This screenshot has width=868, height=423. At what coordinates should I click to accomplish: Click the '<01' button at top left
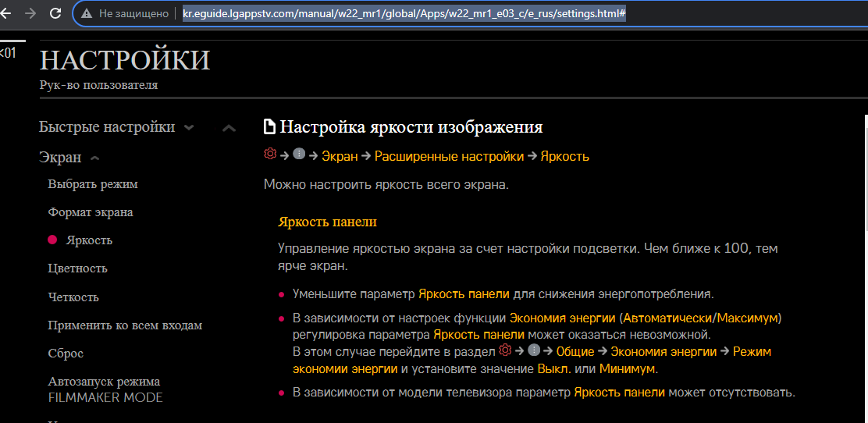coord(8,53)
